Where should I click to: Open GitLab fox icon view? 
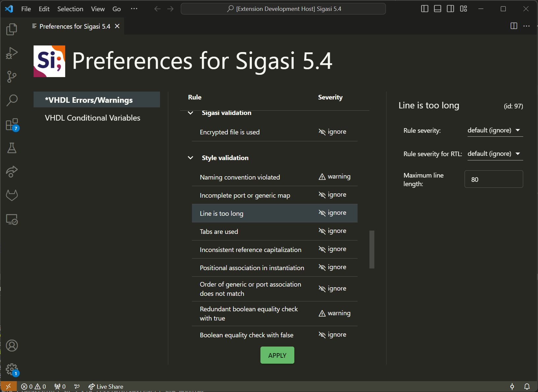(x=12, y=195)
